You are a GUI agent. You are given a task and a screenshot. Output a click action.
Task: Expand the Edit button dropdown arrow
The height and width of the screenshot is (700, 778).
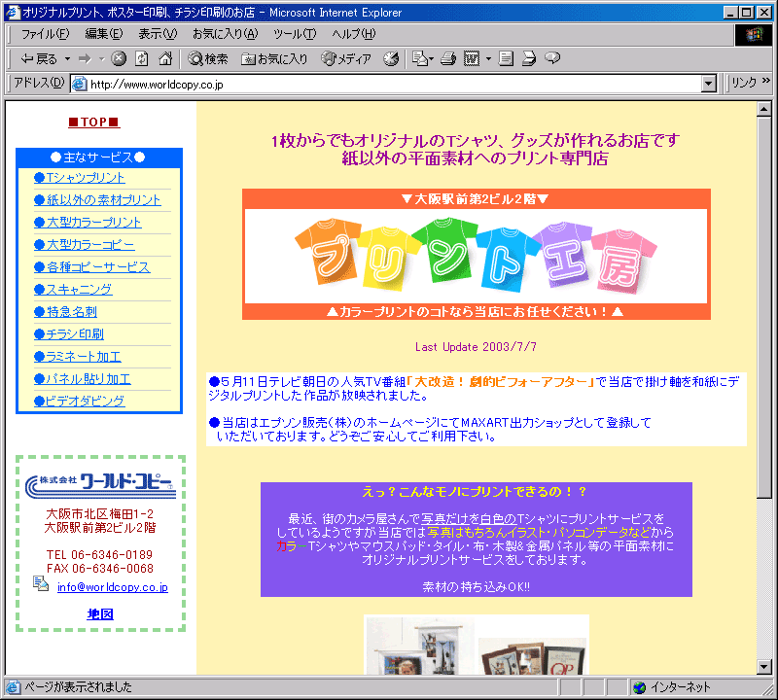click(x=488, y=59)
